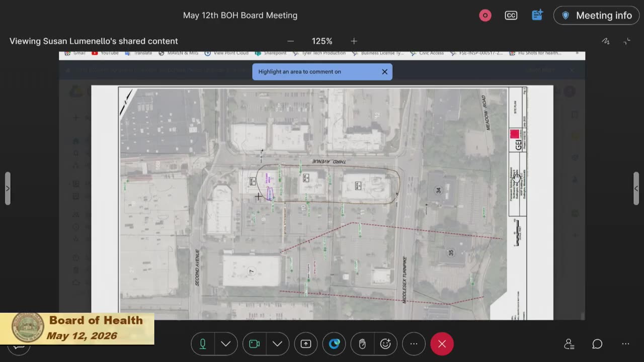Click the share content icon
The height and width of the screenshot is (362, 644).
point(306,344)
